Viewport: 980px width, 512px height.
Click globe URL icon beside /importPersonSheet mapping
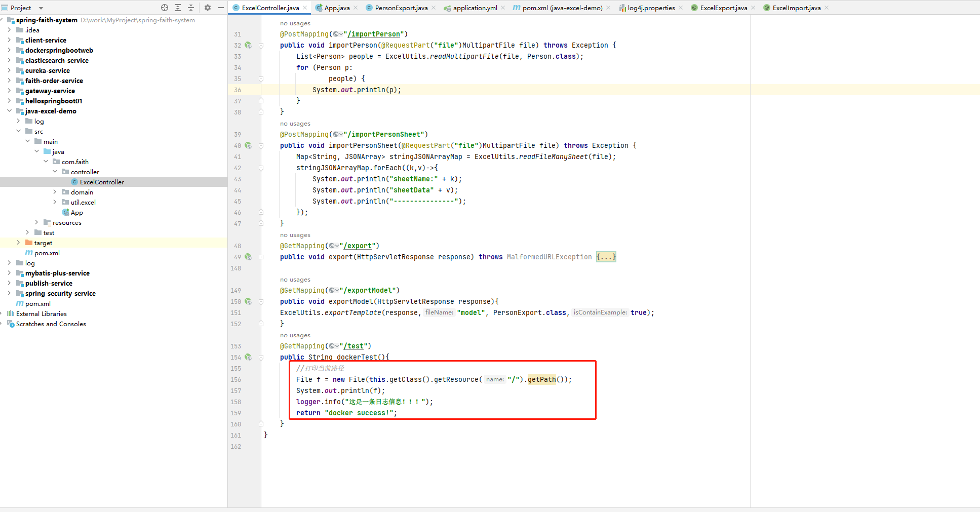coord(336,134)
